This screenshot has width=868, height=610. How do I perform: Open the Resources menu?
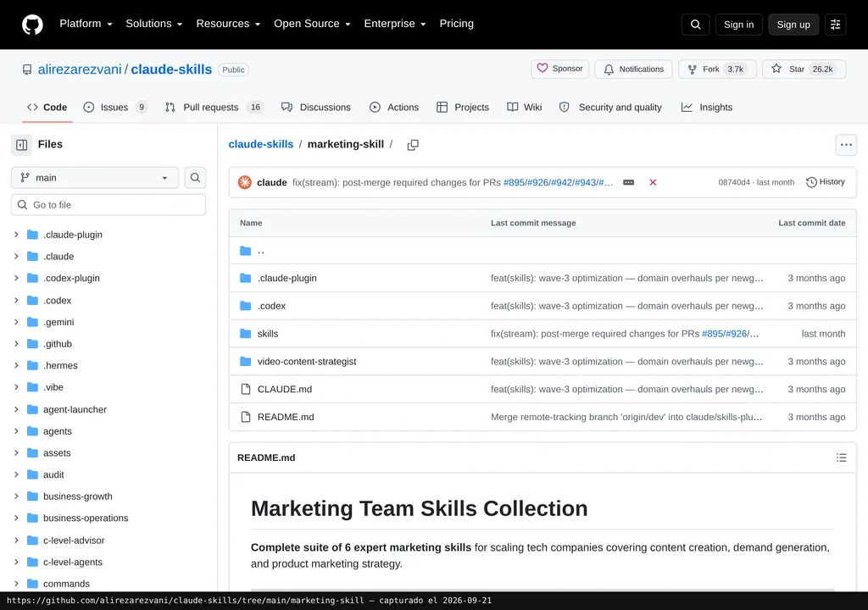[x=228, y=24]
